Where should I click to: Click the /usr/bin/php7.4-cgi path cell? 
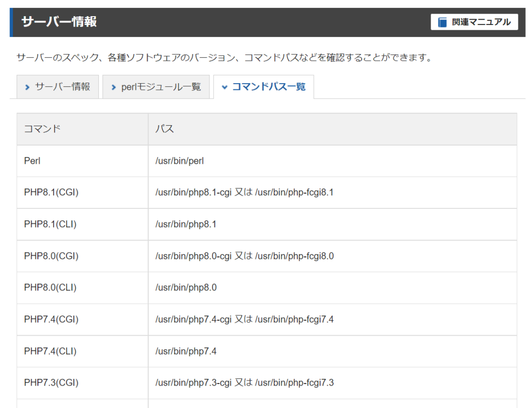point(332,320)
